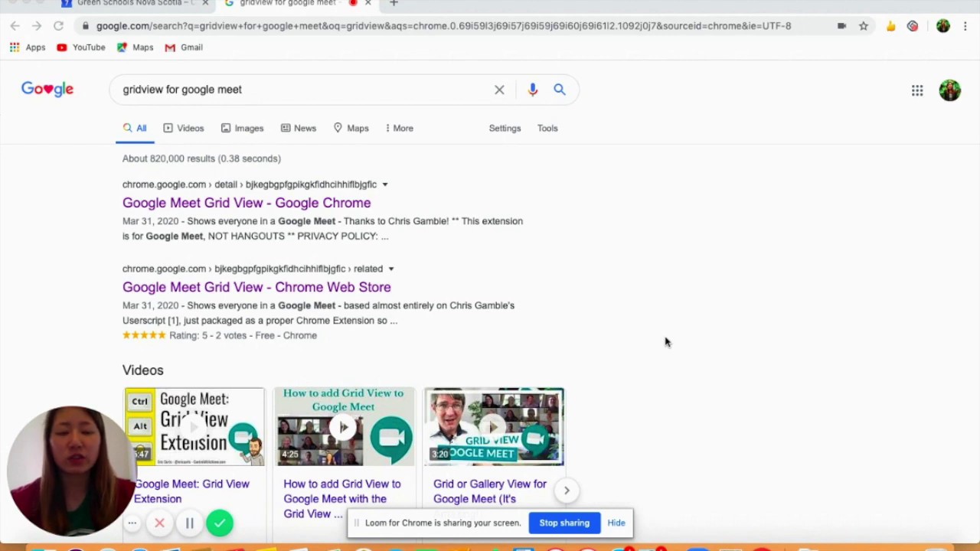Screen dimensions: 980x551
Task: Open the Chrome profile avatar in toolbar
Action: coord(943,26)
